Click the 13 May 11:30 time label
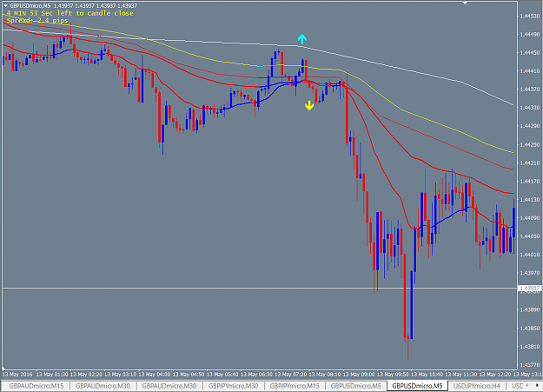The width and height of the screenshot is (543, 392). [x=461, y=375]
